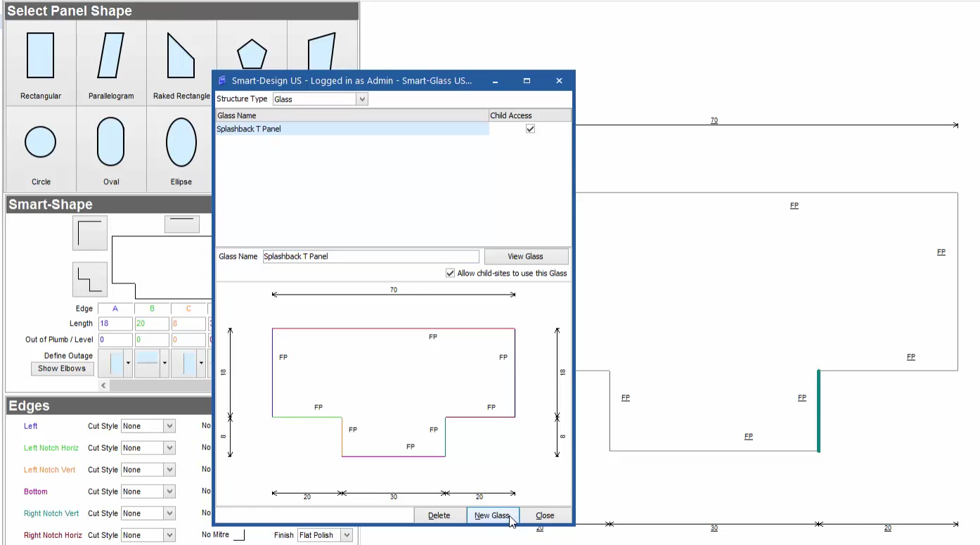Toggle the No Mitre checkbox
This screenshot has width=980, height=545.
(x=239, y=535)
